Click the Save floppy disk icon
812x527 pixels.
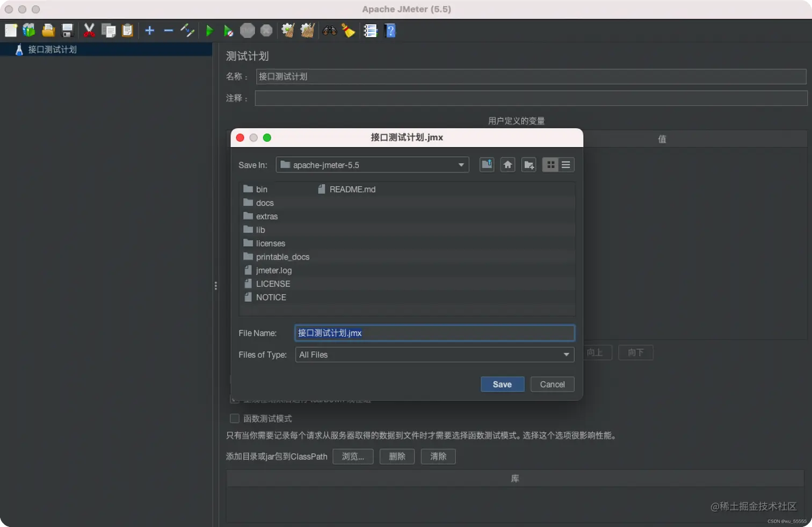point(68,31)
